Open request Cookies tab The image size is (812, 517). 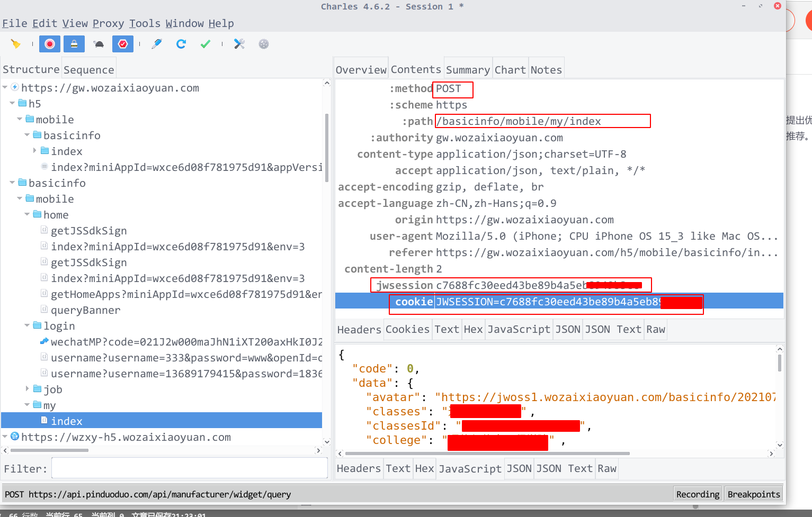407,329
